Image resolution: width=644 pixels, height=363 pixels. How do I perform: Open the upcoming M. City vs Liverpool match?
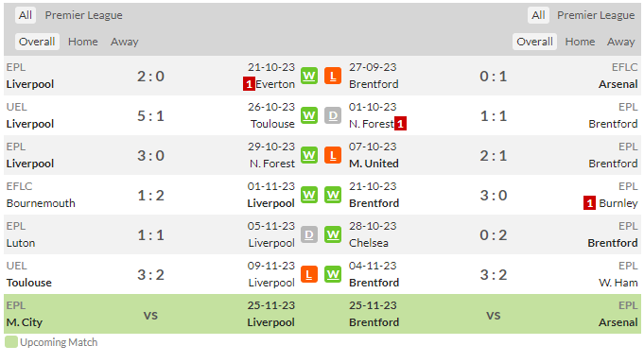(x=150, y=315)
